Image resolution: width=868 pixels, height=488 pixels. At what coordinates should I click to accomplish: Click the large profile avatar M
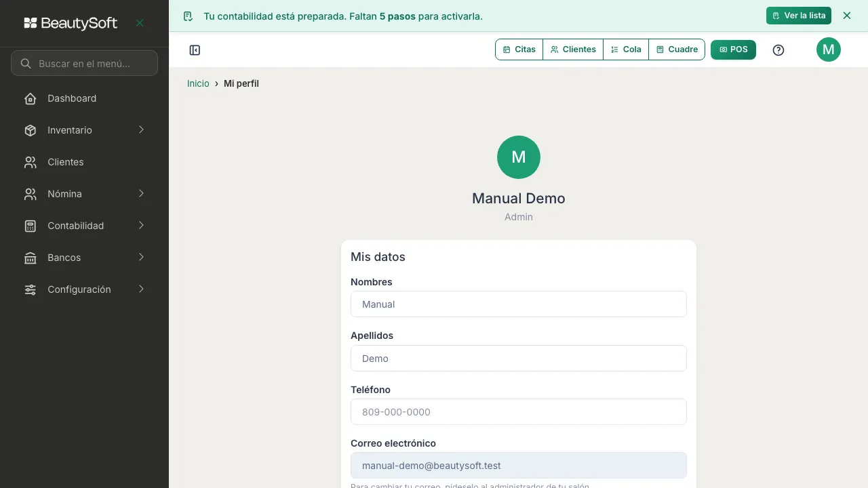point(519,157)
